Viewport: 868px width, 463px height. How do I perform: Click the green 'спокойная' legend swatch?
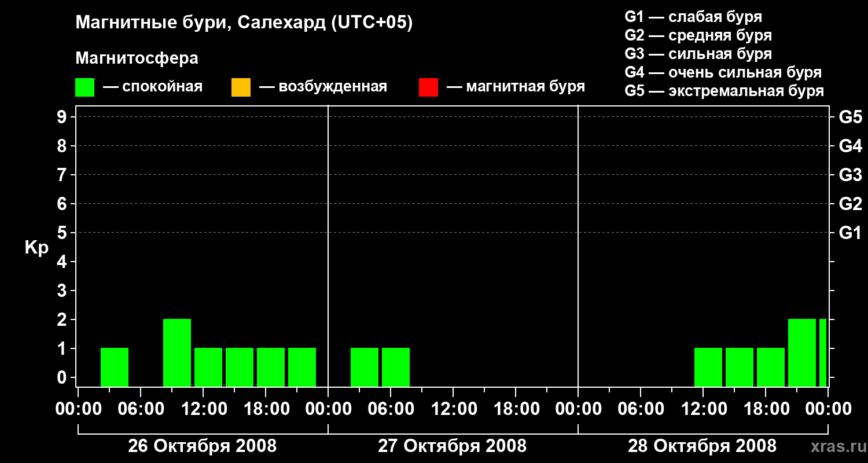[x=84, y=87]
